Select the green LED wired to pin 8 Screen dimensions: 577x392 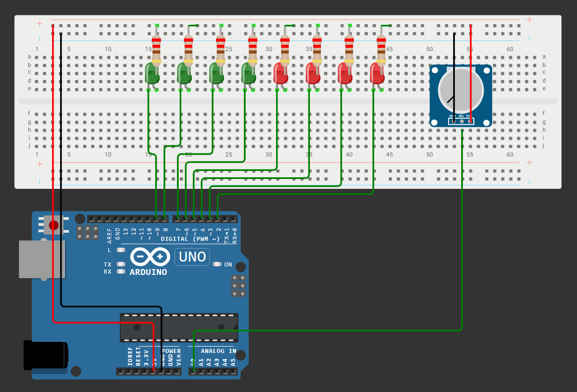[185, 73]
